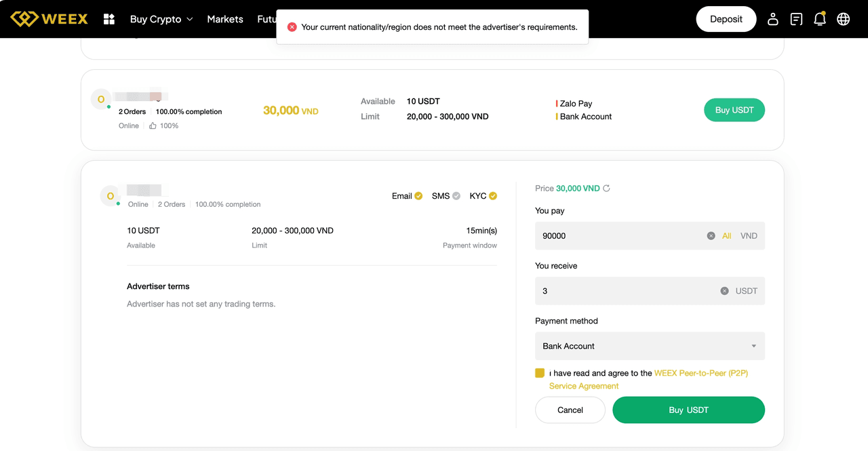
Task: Open the Bank Account payment method dropdown
Action: click(x=650, y=346)
